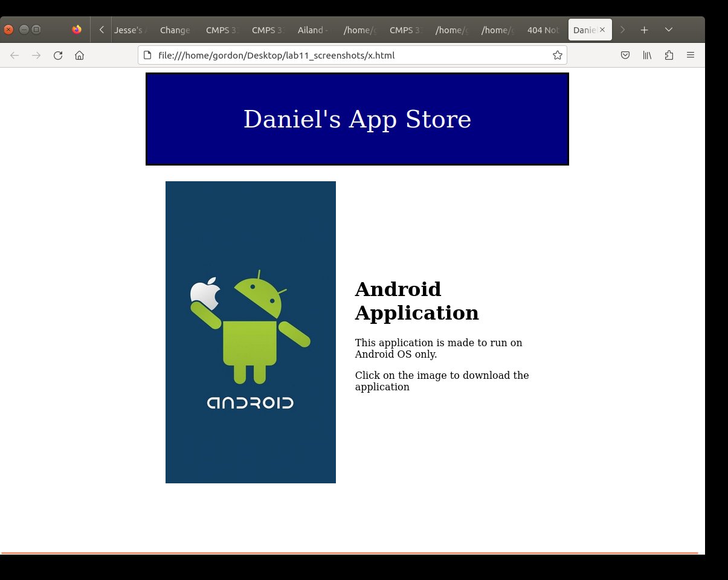
Task: Click the Firefox View icon
Action: point(77,30)
